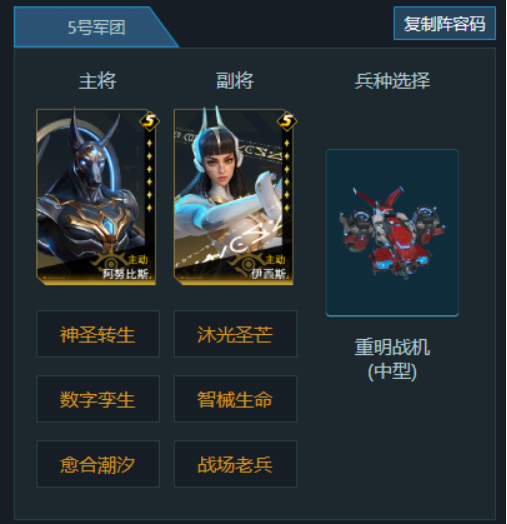Pick the 愈合潮汐 skill
This screenshot has width=507, height=524.
(x=98, y=464)
